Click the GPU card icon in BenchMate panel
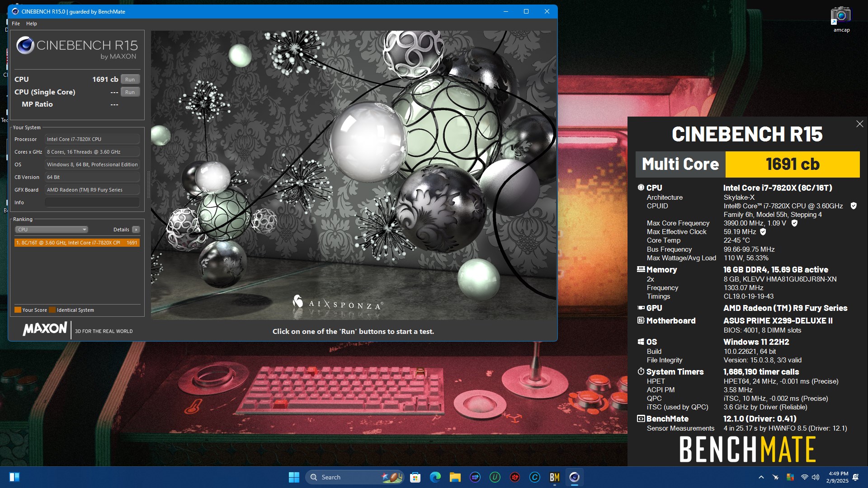Image resolution: width=868 pixels, height=488 pixels. coord(641,308)
